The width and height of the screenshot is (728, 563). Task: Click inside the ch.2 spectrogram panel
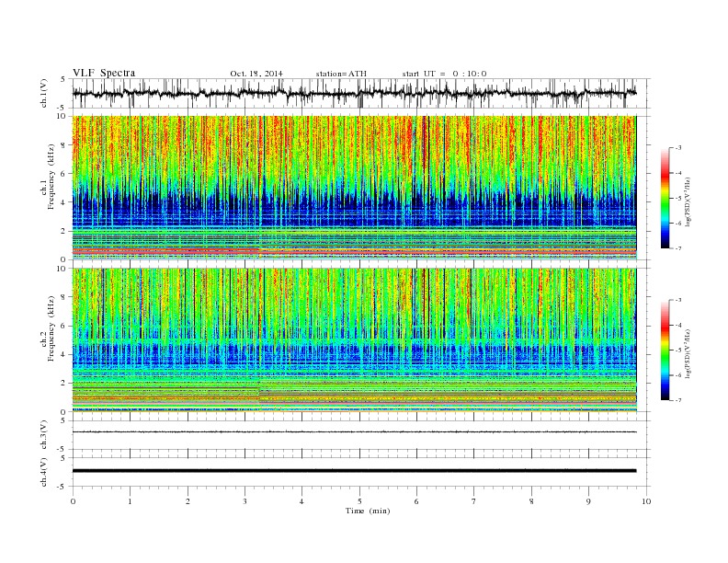coord(354,340)
